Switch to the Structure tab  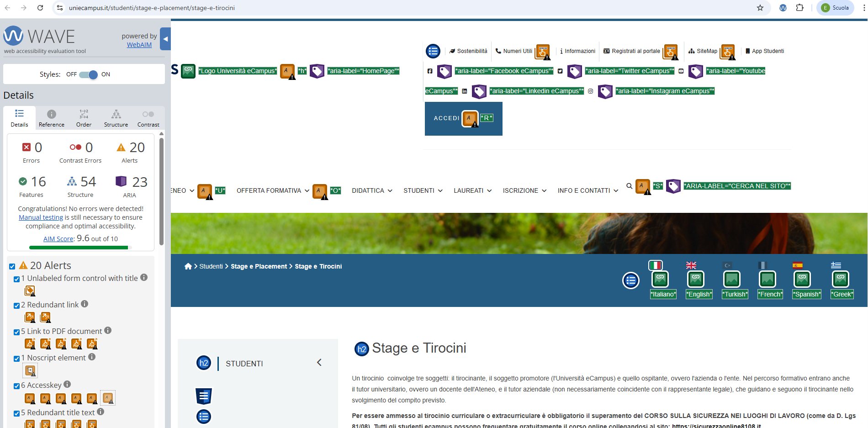coord(116,118)
